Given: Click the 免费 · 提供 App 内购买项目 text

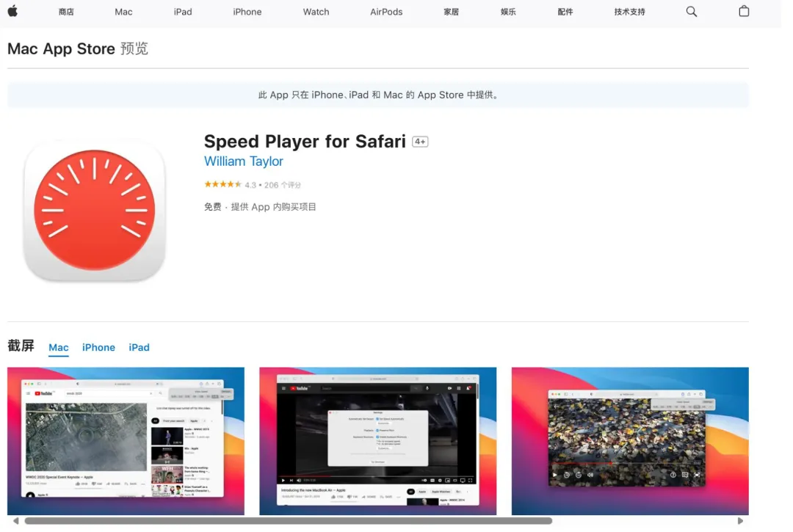Looking at the screenshot, I should pos(260,207).
